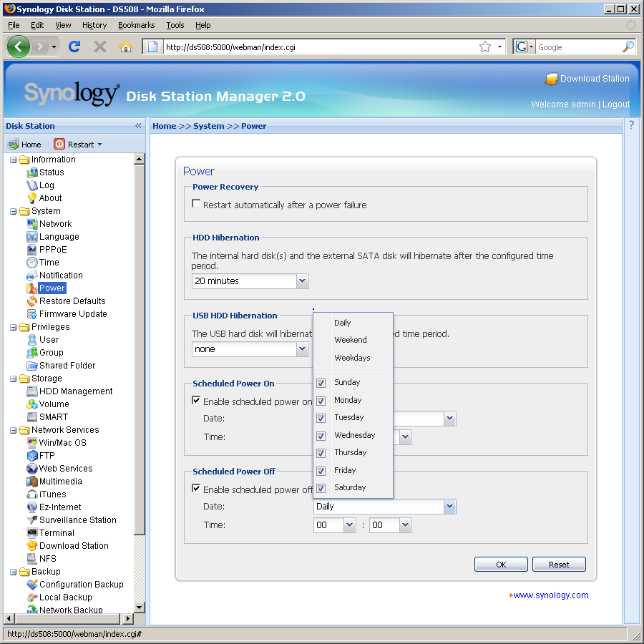Uncheck Wednesday in the day list
The image size is (644, 644).
(321, 436)
